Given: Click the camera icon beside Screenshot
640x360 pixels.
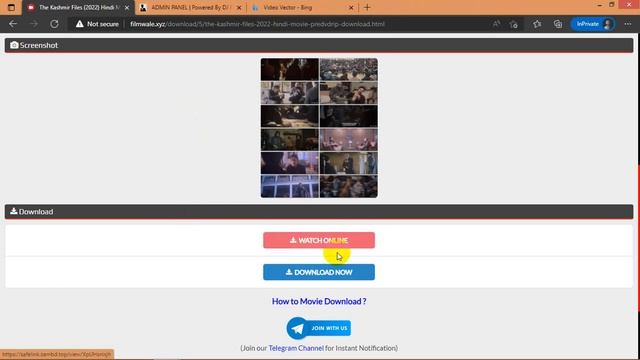Looking at the screenshot, I should tap(14, 45).
